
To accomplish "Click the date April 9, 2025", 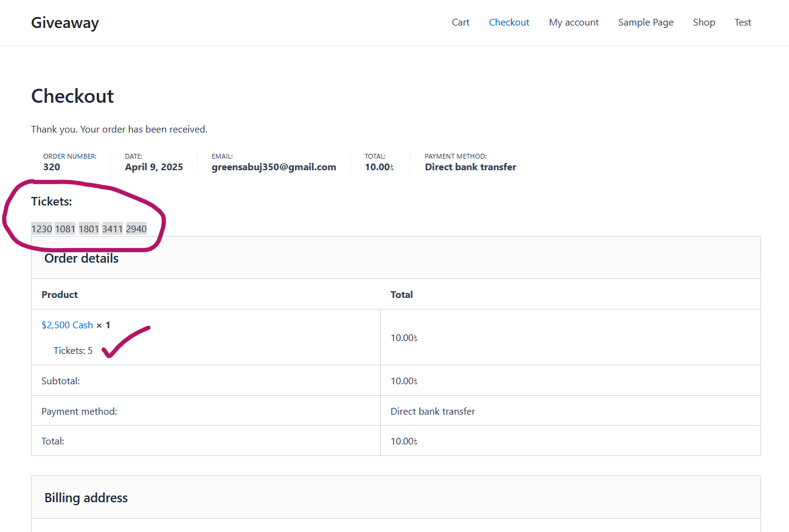I will click(154, 167).
